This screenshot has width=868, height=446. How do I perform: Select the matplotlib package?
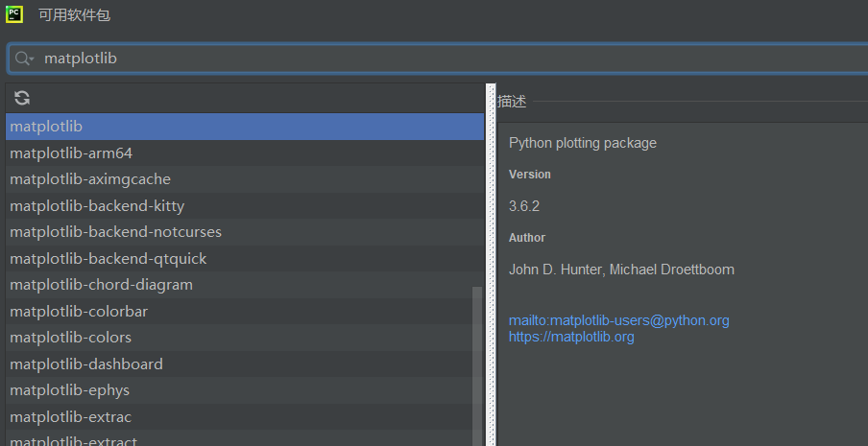46,127
